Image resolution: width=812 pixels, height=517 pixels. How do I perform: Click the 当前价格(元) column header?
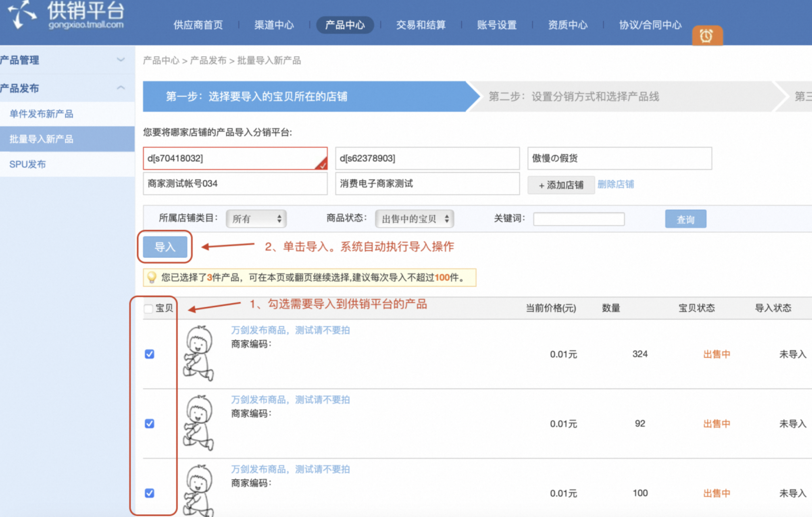coord(551,308)
